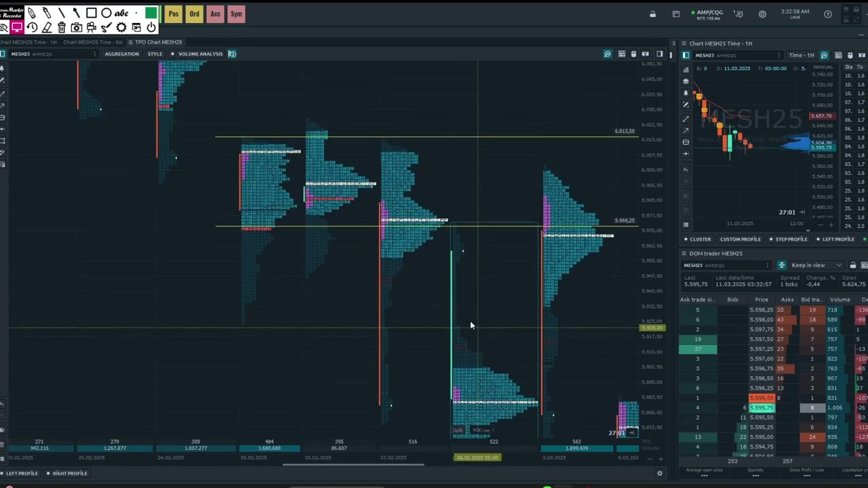Open the STYLE menu on TPO chart
Screen dimensions: 868x488
(155, 54)
